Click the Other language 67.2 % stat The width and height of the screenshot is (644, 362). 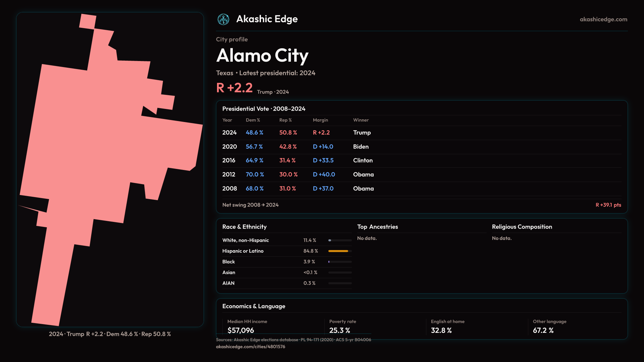[543, 330]
